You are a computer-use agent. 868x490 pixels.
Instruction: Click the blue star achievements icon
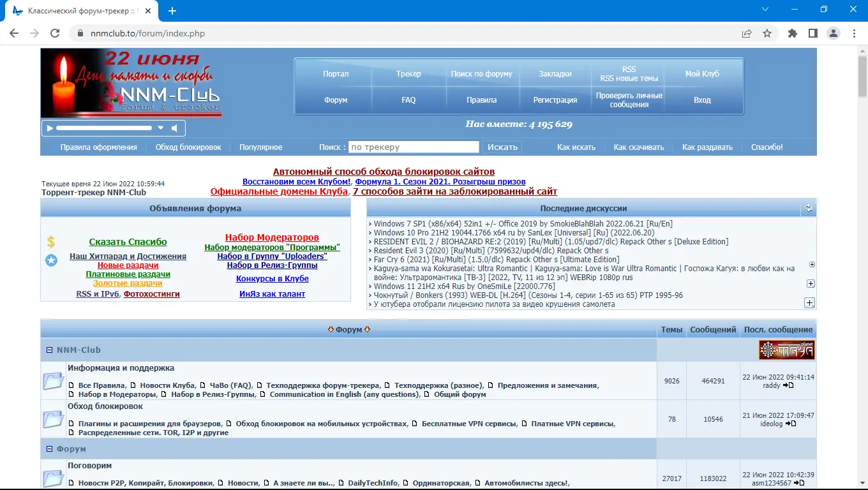(51, 260)
